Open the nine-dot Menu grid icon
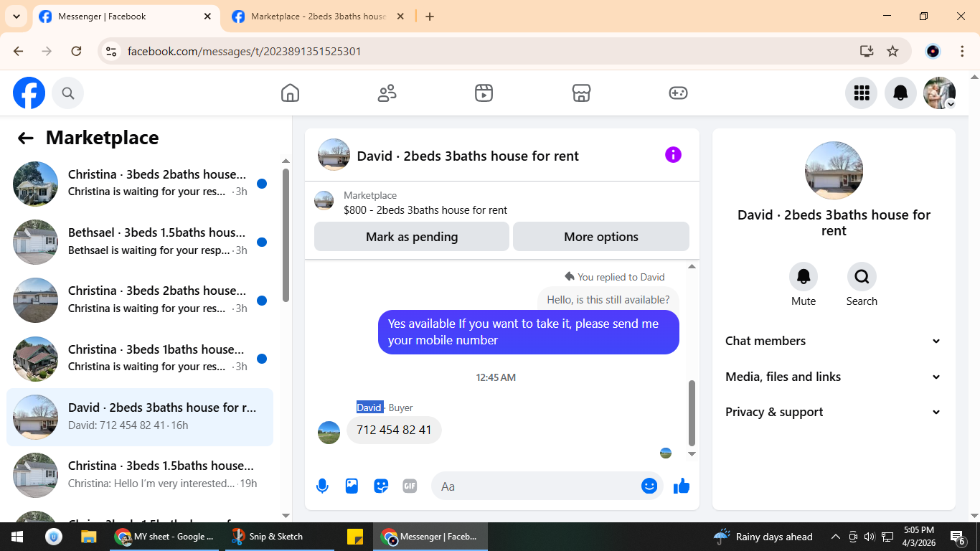The height and width of the screenshot is (551, 980). tap(862, 93)
